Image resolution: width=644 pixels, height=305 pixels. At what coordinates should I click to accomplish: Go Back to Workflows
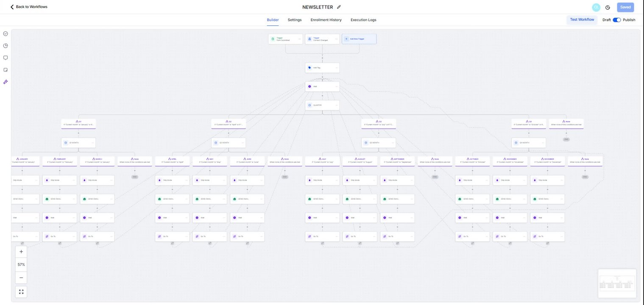pyautogui.click(x=29, y=7)
